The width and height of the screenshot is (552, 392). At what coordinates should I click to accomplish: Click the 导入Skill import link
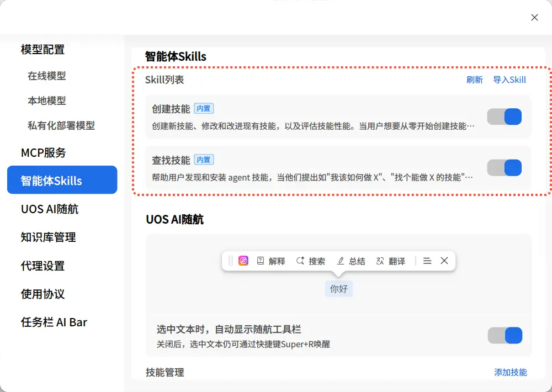(509, 80)
